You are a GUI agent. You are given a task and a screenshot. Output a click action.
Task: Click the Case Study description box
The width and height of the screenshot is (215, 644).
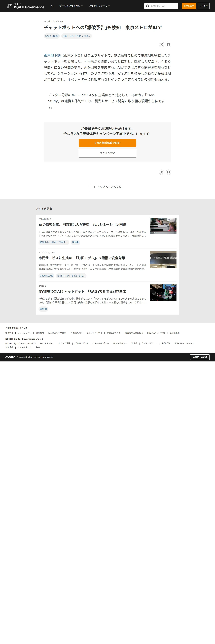(x=107, y=101)
